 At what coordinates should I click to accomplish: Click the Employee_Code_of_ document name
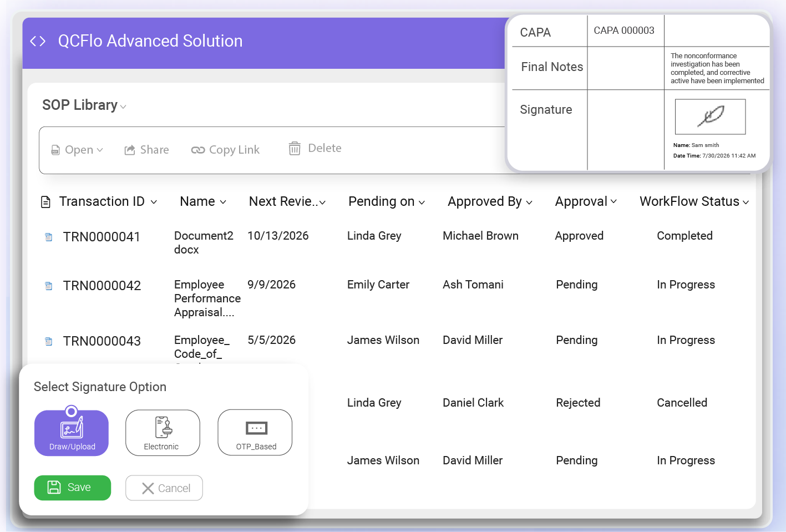coord(202,347)
